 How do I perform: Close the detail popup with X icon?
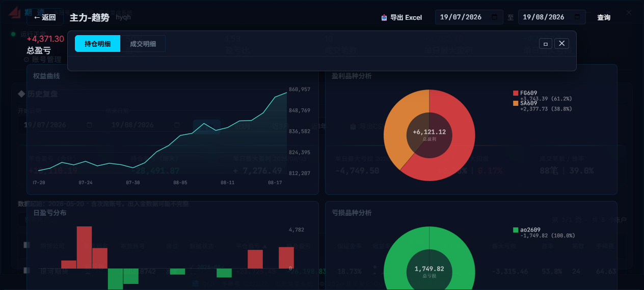click(x=562, y=44)
